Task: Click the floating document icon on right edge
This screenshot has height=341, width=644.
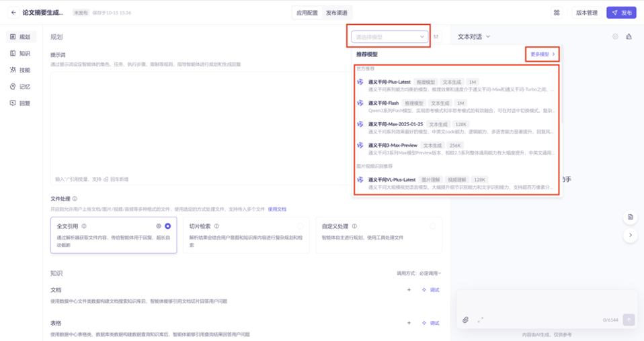Action: coord(631,217)
